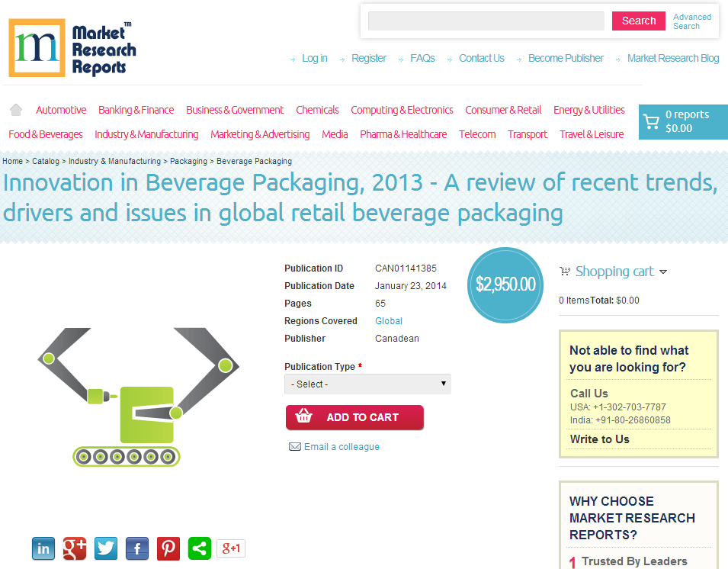
Task: Click Add to Cart button
Action: pyautogui.click(x=354, y=417)
